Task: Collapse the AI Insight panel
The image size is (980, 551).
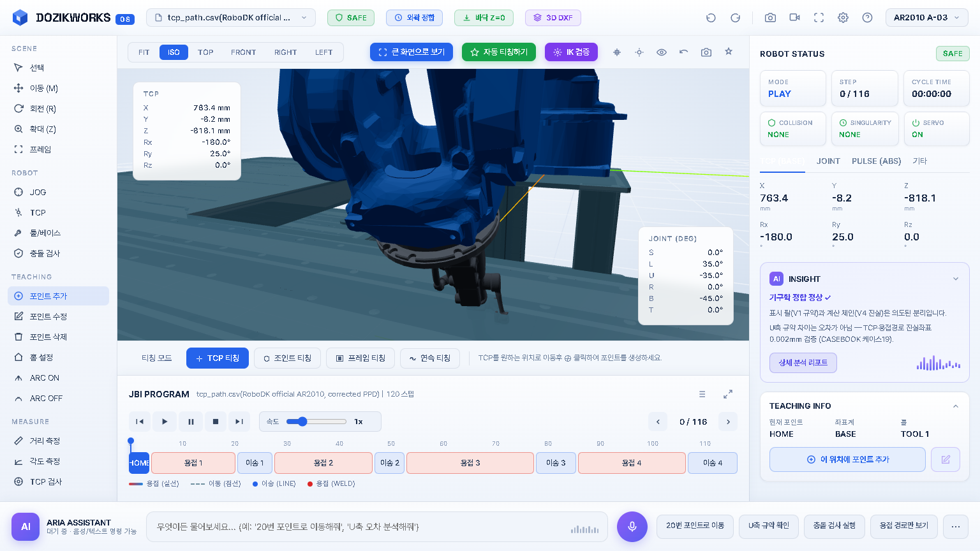Action: [956, 279]
